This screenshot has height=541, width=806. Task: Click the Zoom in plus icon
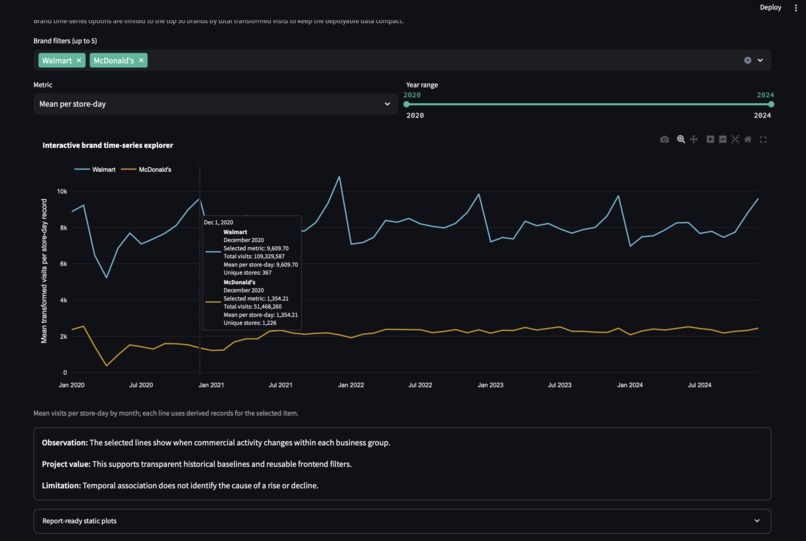click(x=710, y=139)
